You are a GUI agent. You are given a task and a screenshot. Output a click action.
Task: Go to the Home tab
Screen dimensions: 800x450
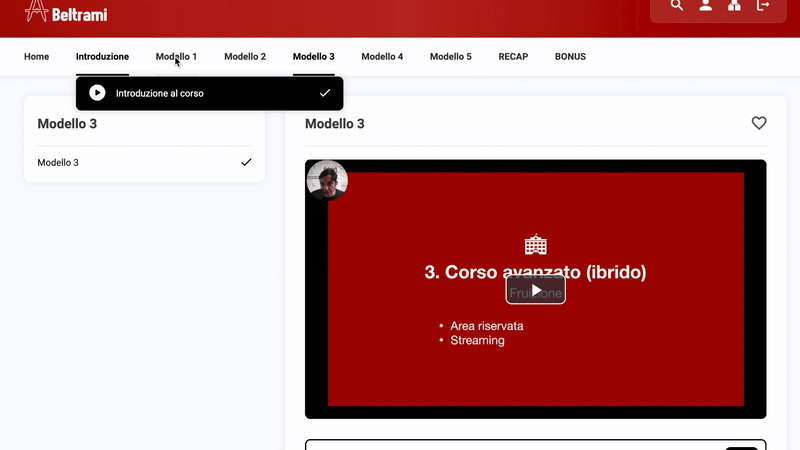(x=36, y=57)
